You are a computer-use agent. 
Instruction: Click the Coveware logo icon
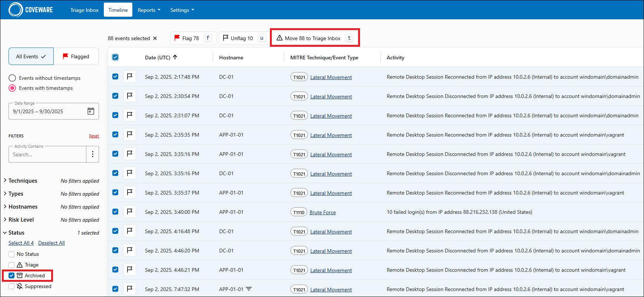(16, 10)
